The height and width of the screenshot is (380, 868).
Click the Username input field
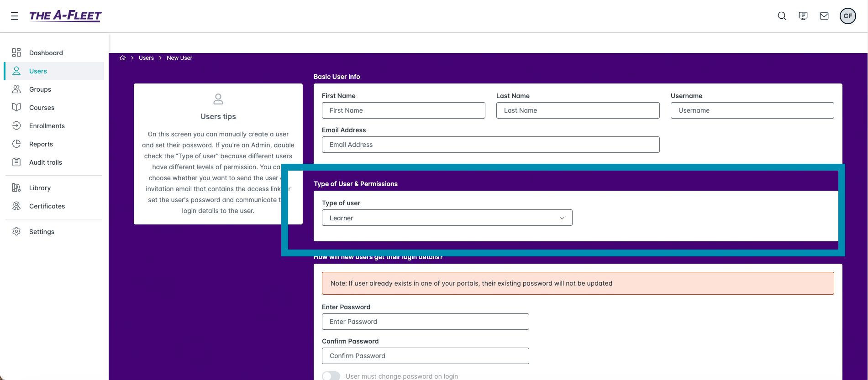(752, 110)
